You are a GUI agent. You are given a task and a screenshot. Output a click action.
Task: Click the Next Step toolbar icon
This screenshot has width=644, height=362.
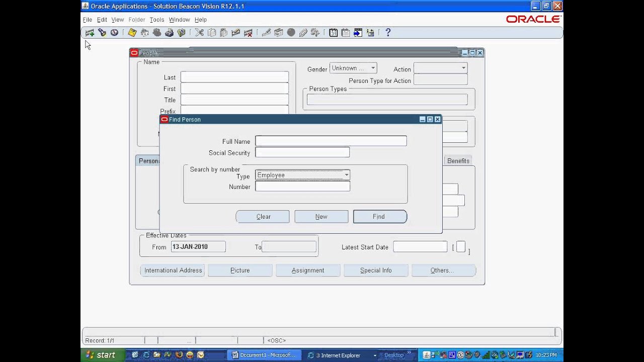tap(145, 33)
